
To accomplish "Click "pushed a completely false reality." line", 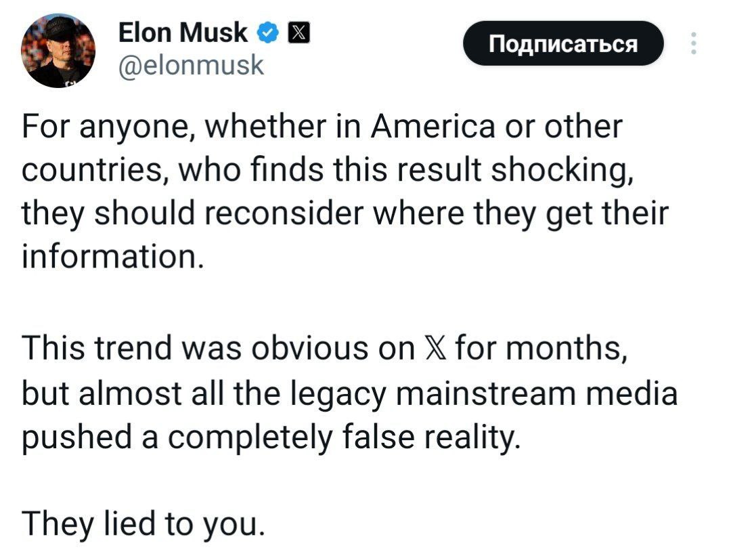I will coord(271,438).
